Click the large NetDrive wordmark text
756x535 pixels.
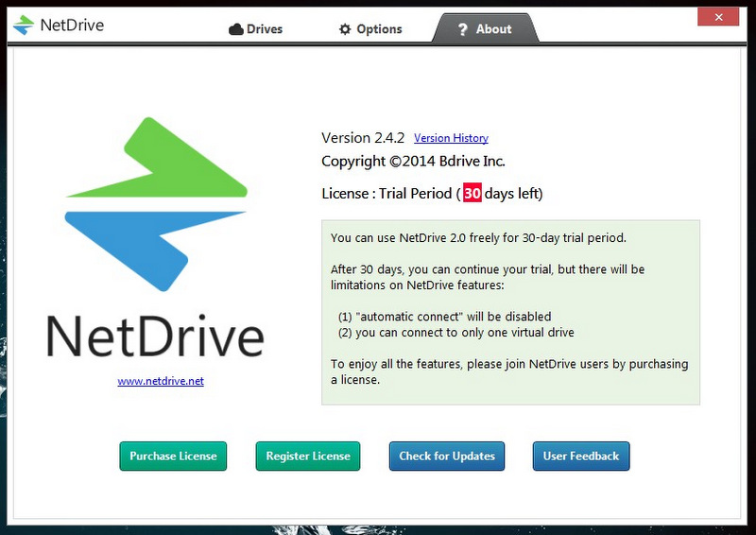155,336
